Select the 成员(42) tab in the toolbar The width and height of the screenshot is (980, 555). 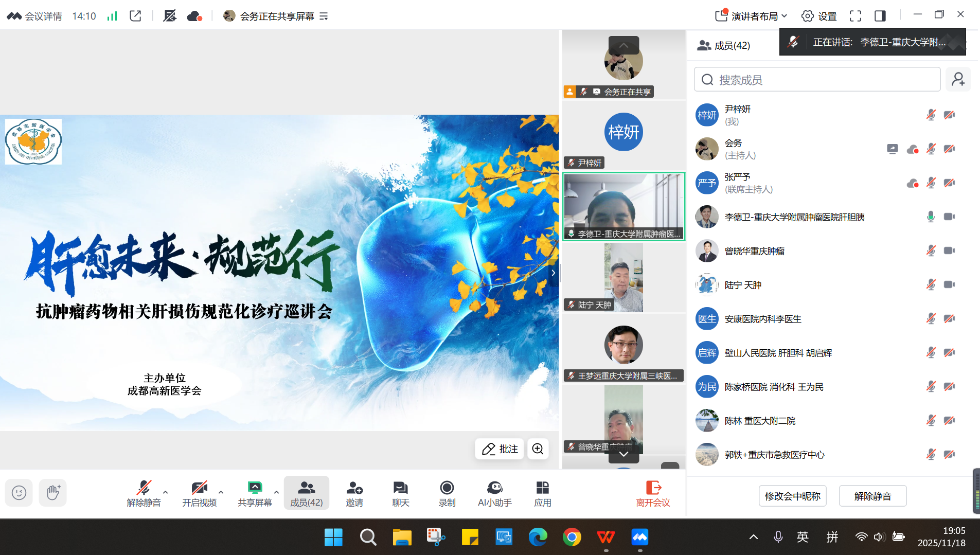[306, 493]
